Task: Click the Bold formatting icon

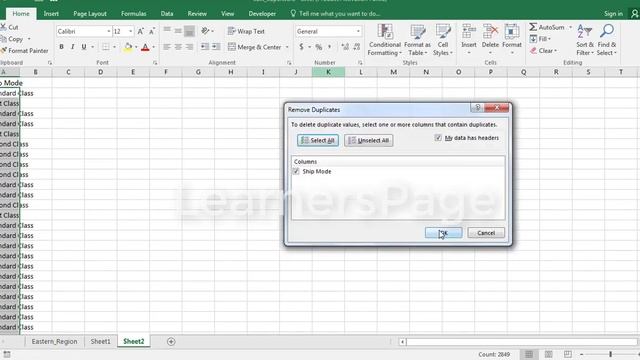Action: pos(61,47)
